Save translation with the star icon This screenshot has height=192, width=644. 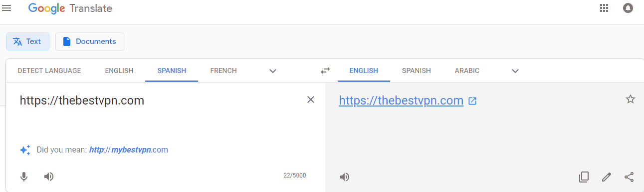pos(631,99)
